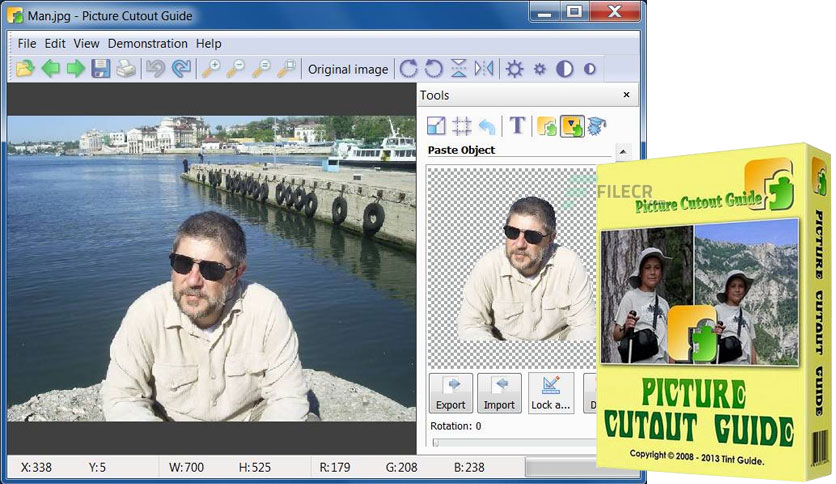Screen dimensions: 836x484
Task: Click the Y:5 status bar value
Action: (97, 468)
